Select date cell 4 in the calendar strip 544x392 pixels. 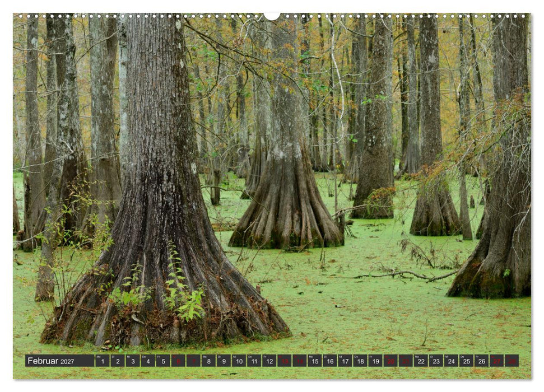click(x=148, y=361)
